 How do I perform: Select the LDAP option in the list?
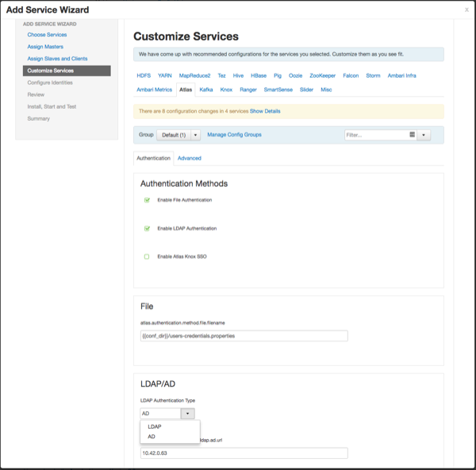[154, 427]
